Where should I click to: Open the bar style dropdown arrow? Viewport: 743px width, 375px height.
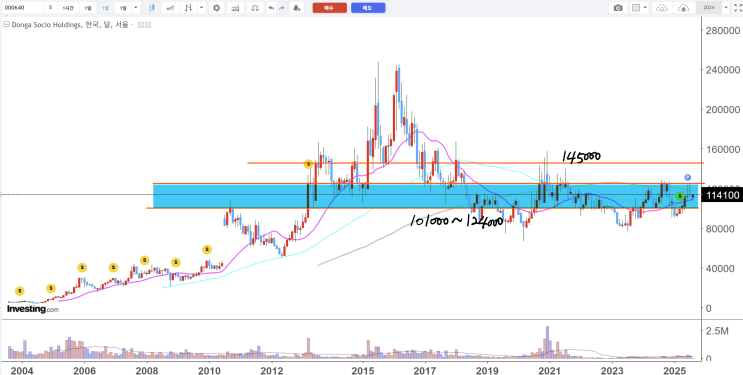pyautogui.click(x=202, y=8)
